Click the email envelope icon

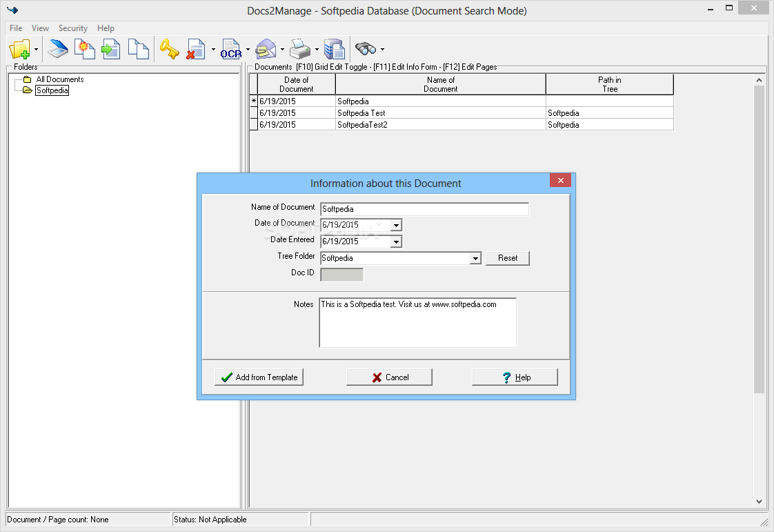(266, 50)
